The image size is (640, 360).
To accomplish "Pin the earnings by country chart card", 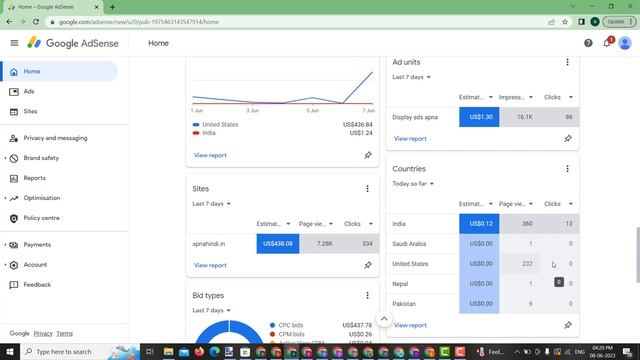I will [x=368, y=155].
